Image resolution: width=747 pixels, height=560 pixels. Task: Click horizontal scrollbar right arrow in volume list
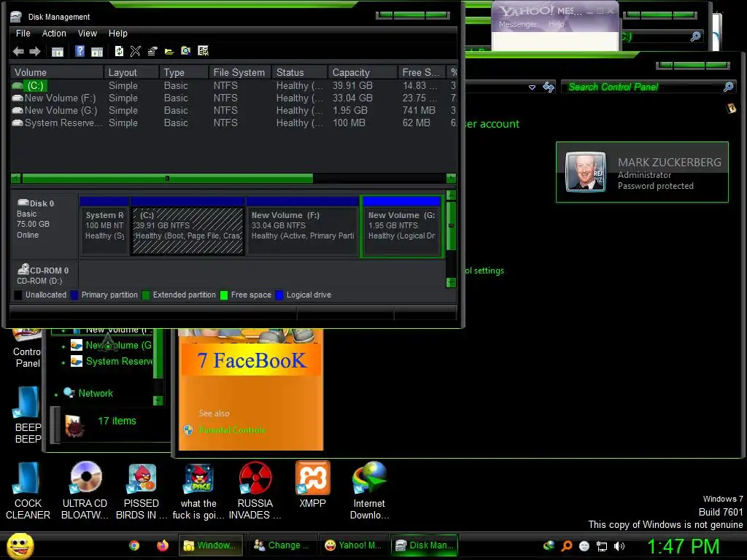coord(451,178)
